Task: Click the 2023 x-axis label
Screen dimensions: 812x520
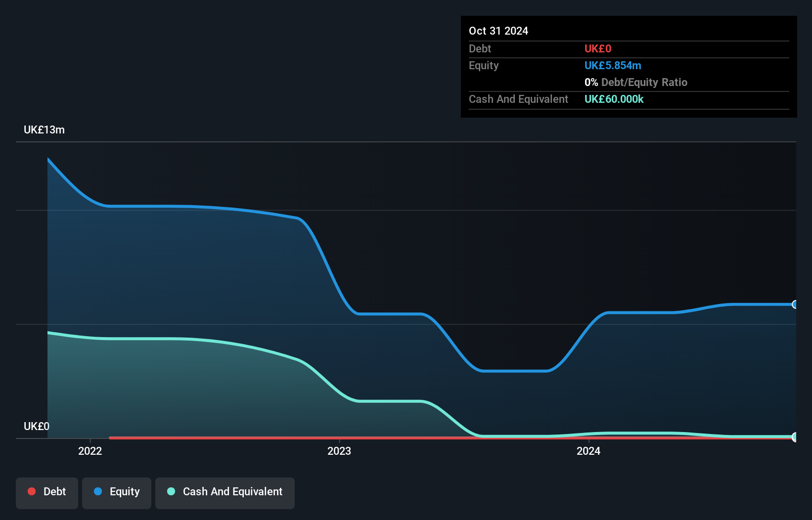Action: pyautogui.click(x=339, y=451)
